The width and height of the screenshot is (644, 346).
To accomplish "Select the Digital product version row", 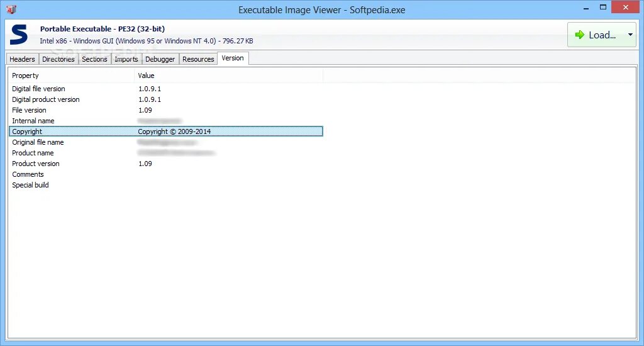I will [166, 99].
